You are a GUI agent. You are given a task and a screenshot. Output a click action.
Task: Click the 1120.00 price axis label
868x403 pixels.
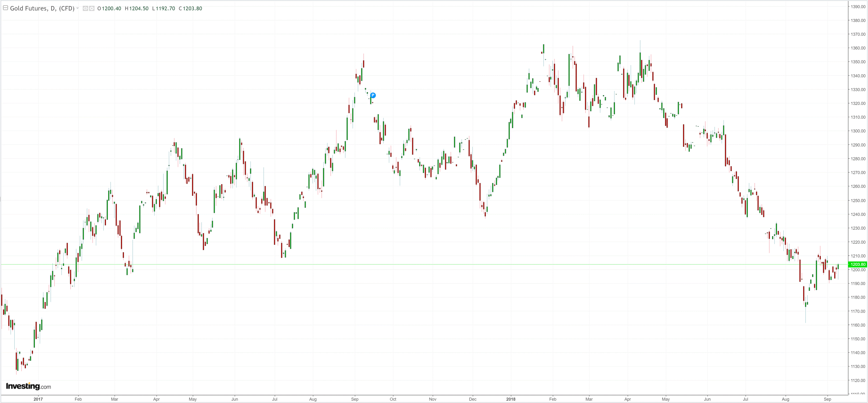tap(858, 380)
